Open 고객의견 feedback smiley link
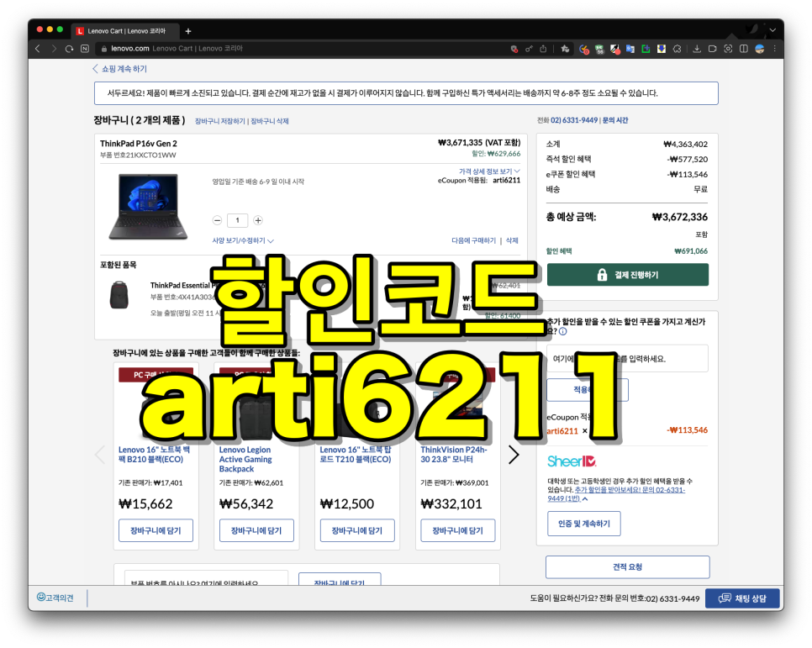The width and height of the screenshot is (812, 648). click(55, 598)
